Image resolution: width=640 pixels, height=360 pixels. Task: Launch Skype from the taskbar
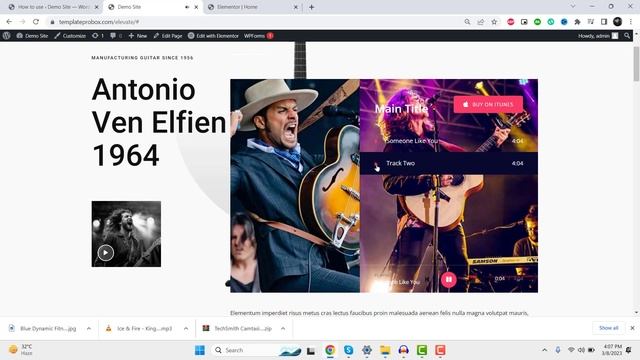point(348,350)
